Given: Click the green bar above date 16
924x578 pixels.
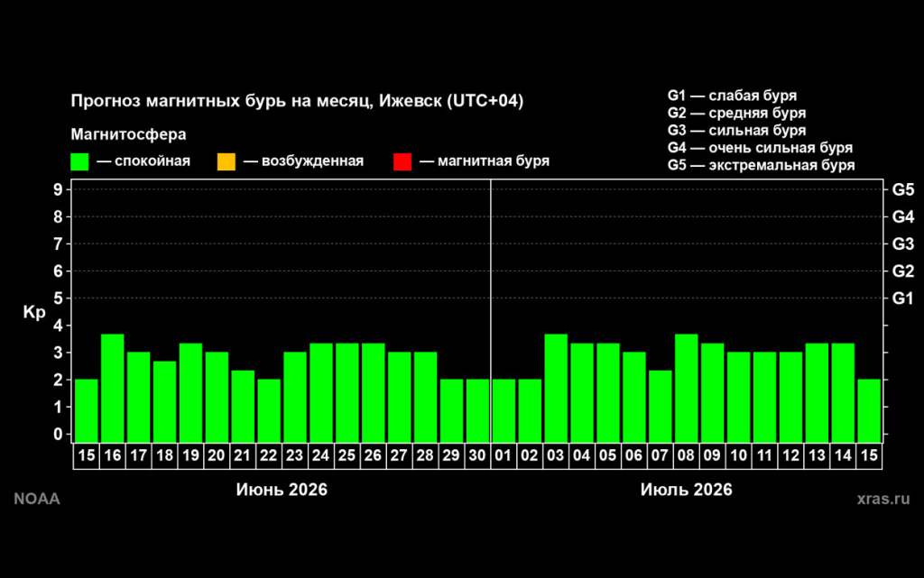Looking at the screenshot, I should pos(113,389).
